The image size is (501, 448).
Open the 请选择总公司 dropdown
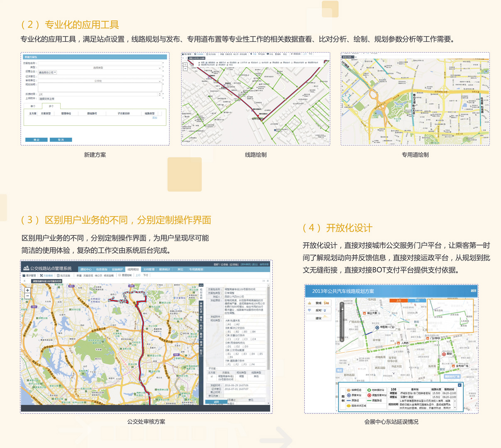[47, 73]
